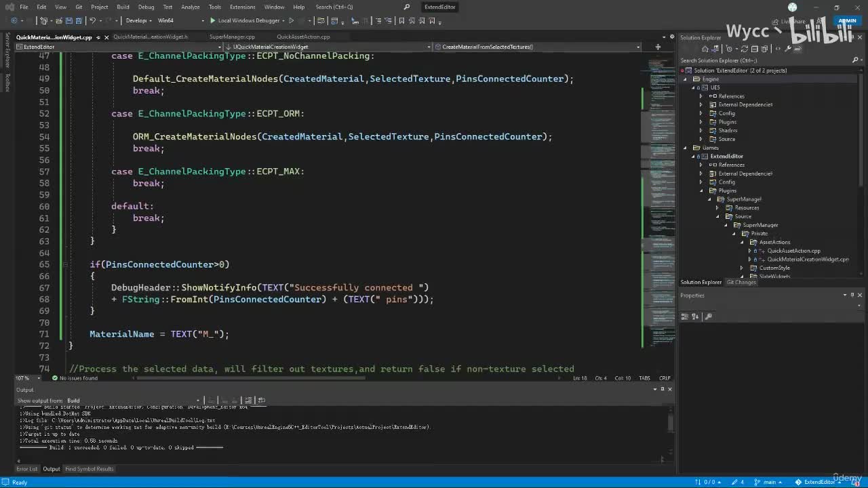Click the Solution Explorer search magnifier icon
This screenshot has width=868, height=488.
855,60
